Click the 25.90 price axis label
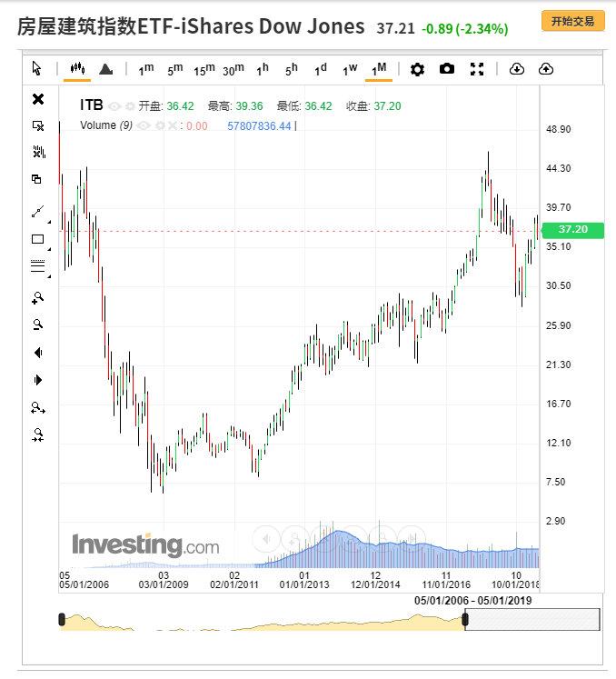Screen dimensions: 616x679 pyautogui.click(x=558, y=325)
